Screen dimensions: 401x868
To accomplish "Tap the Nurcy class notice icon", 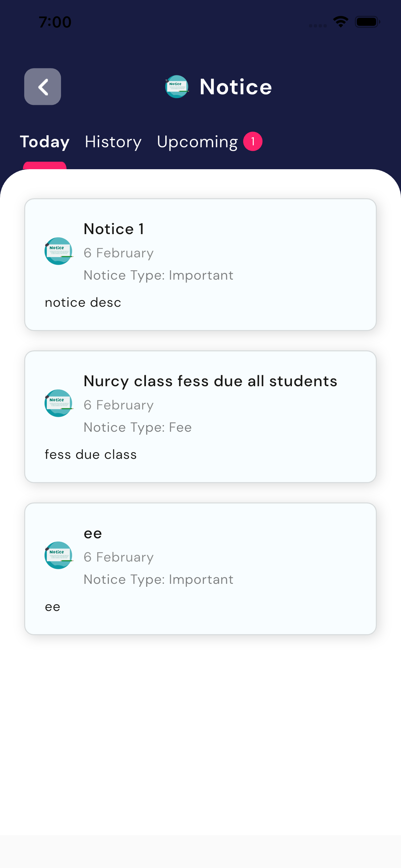I will (58, 403).
